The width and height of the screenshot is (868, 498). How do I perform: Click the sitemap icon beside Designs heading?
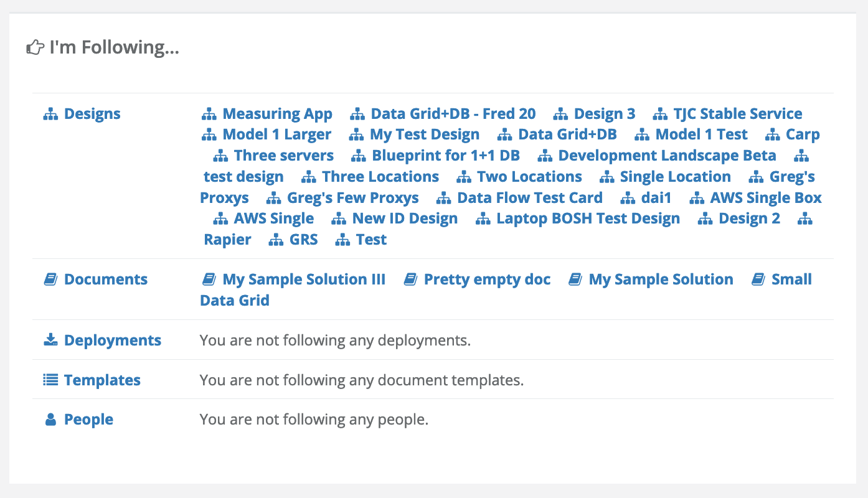pos(50,115)
